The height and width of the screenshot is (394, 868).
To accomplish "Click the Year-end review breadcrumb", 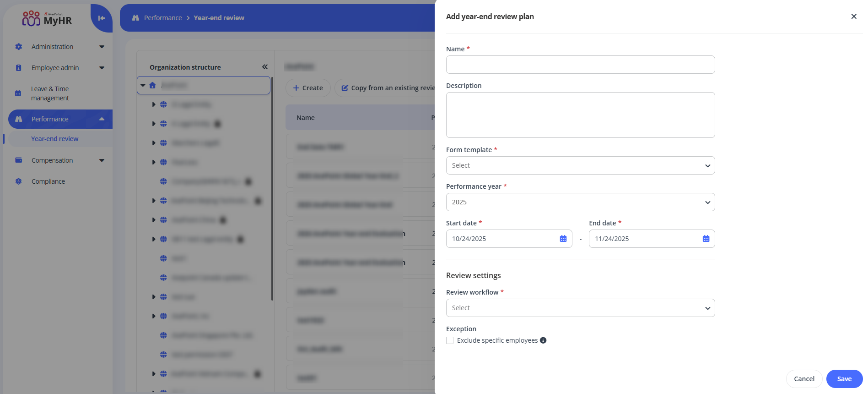I will (x=219, y=18).
